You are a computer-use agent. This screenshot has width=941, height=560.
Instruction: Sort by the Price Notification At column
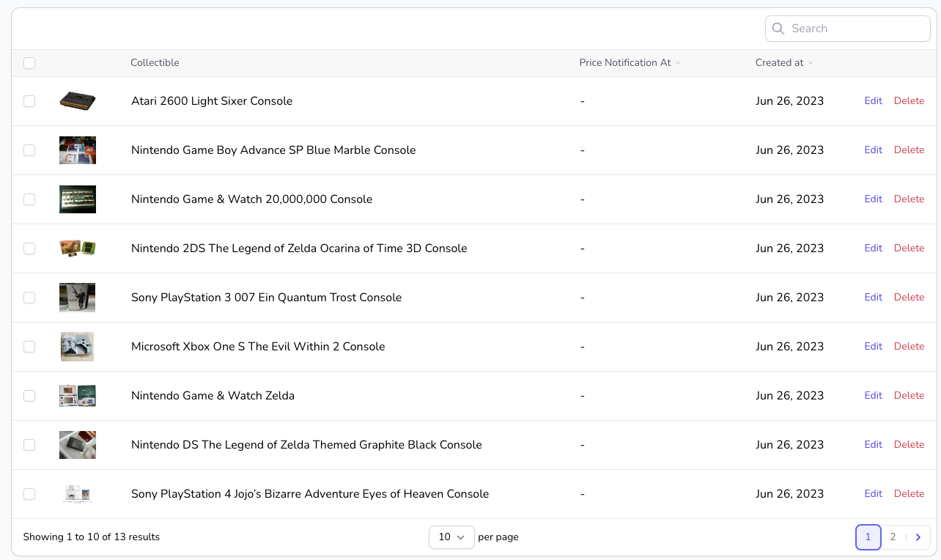click(x=630, y=63)
